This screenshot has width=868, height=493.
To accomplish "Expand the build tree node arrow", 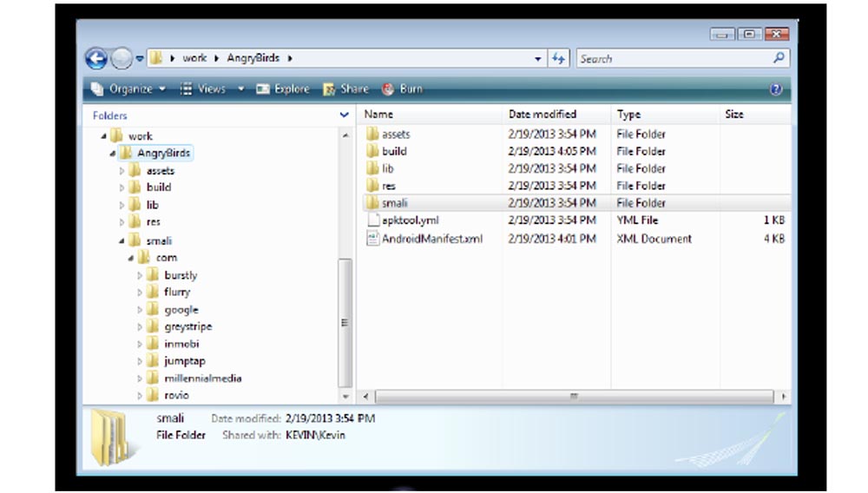I will pyautogui.click(x=122, y=188).
